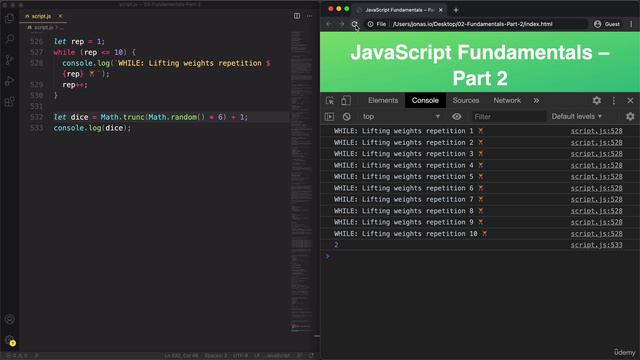
Task: Open the Console settings gear
Action: tap(630, 117)
